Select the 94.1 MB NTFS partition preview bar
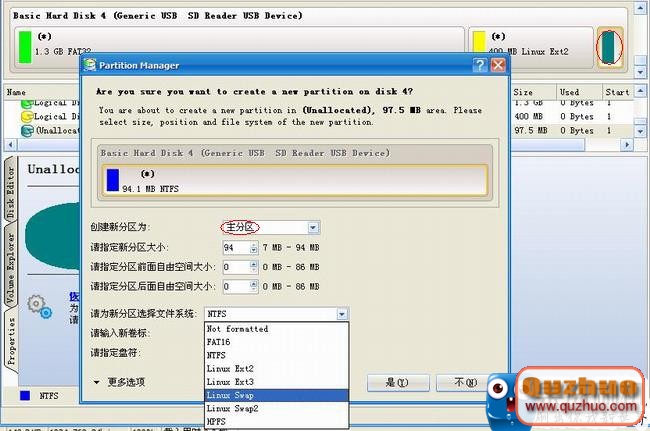 coord(294,180)
